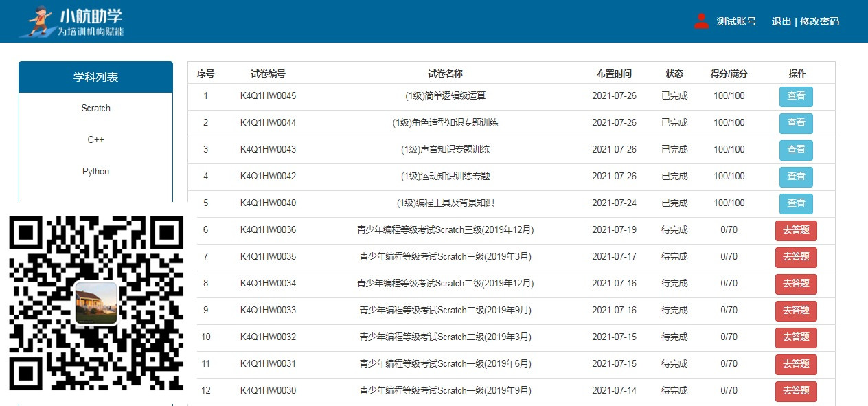Click paper name (1级)声音知识专题训练
The image size is (868, 406).
[x=445, y=150]
